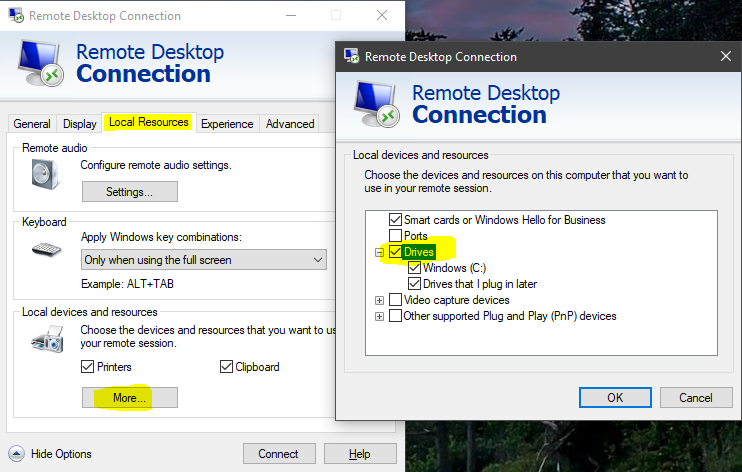Click the Hide Options arrow icon
Screen dimensions: 742x472
[16, 453]
